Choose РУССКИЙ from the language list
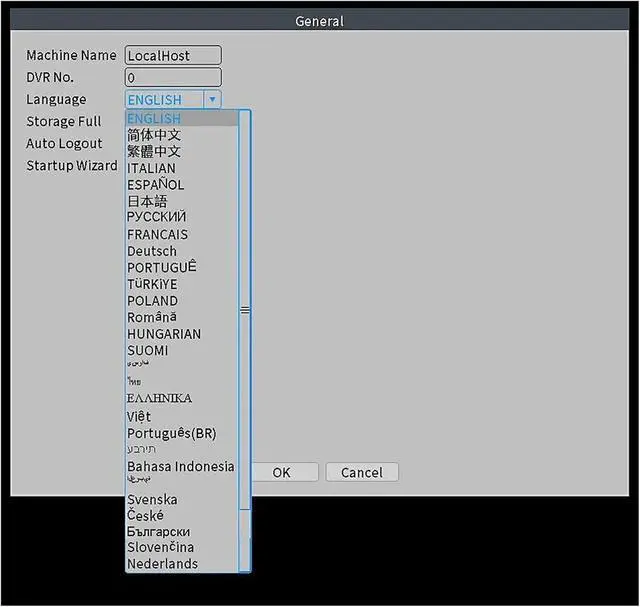640x607 pixels. (156, 217)
